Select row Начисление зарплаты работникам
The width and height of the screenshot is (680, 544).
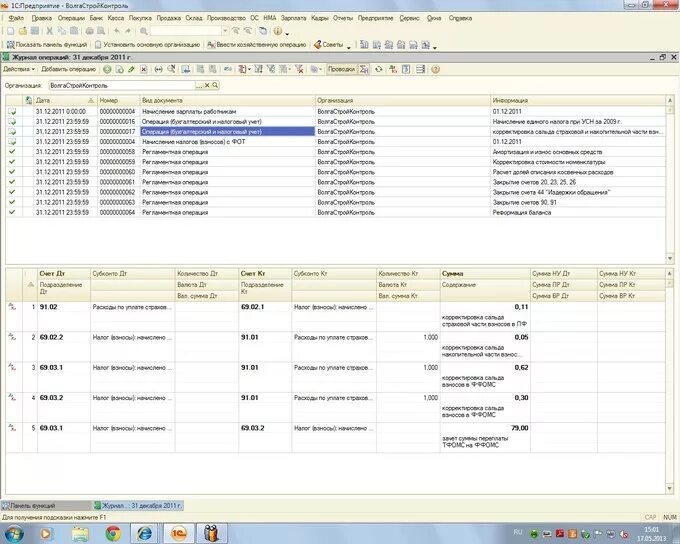coord(336,111)
